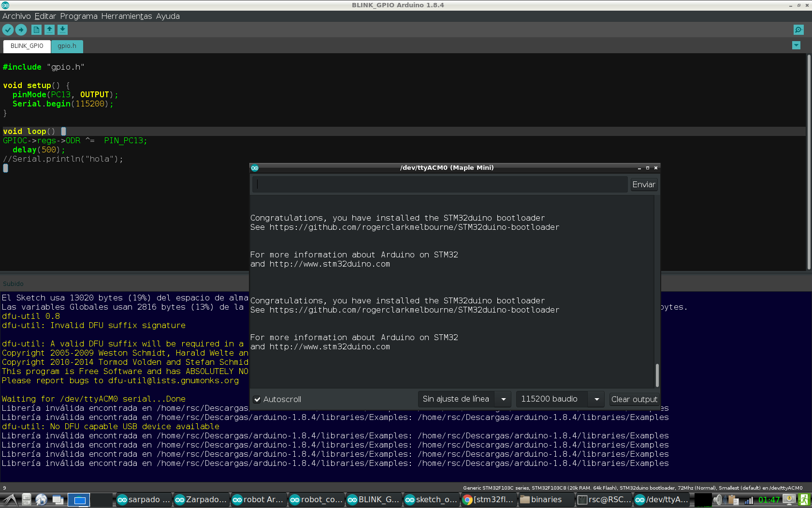Click the network signal tray icon
Image resolution: width=812 pixels, height=508 pixels.
pyautogui.click(x=749, y=500)
